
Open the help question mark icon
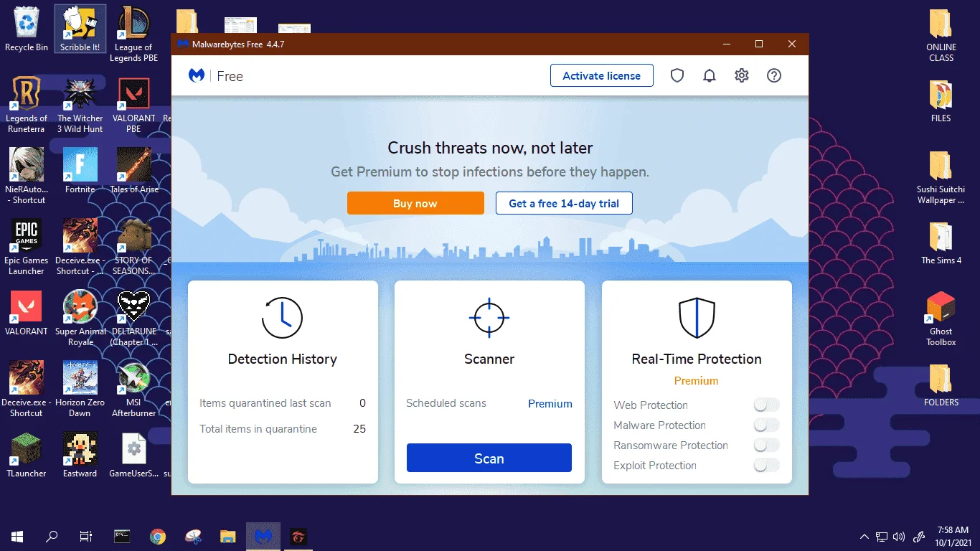(x=774, y=75)
